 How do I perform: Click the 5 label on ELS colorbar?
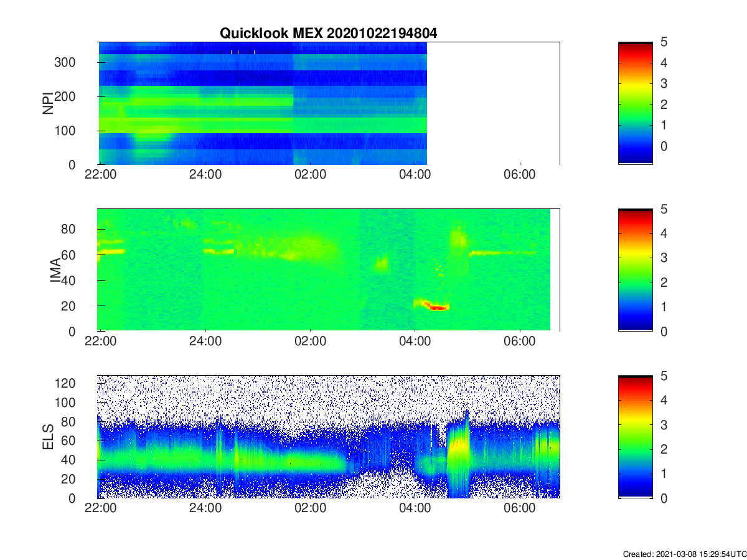click(664, 375)
